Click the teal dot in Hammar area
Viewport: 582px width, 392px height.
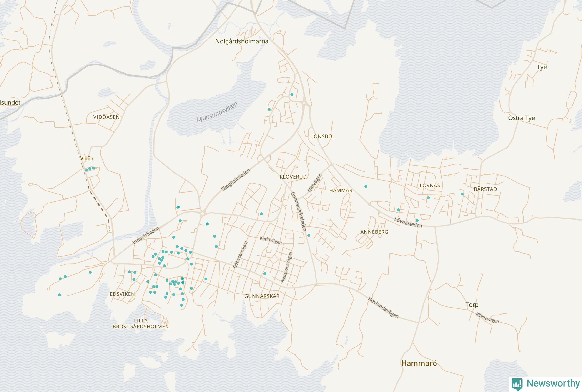coord(366,186)
